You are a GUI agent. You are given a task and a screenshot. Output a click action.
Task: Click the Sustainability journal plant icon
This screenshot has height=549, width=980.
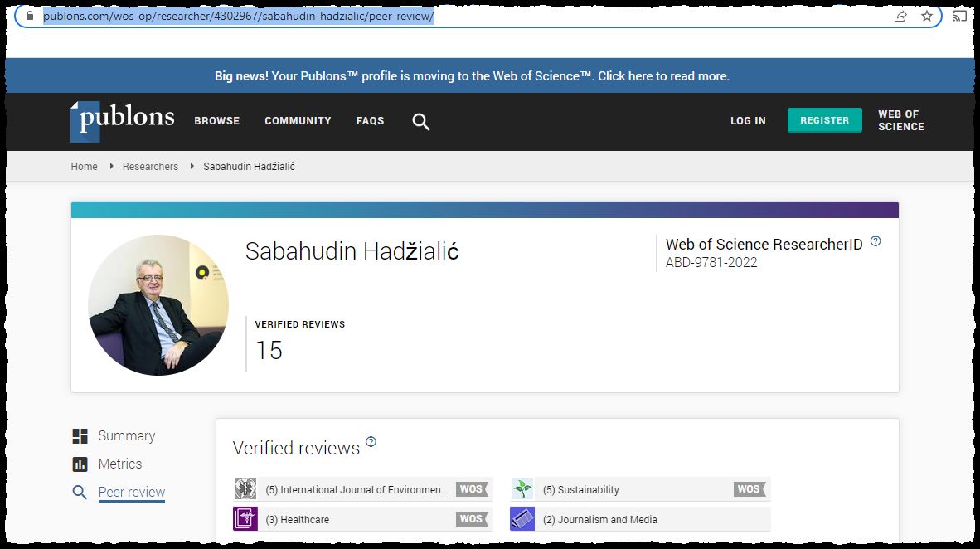[x=522, y=489]
